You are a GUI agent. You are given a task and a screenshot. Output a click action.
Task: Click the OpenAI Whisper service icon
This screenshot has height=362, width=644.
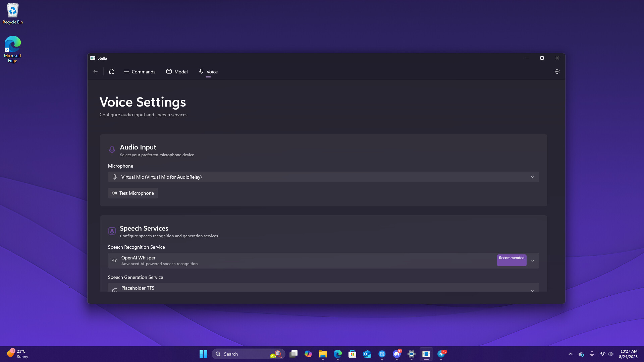pos(115,260)
